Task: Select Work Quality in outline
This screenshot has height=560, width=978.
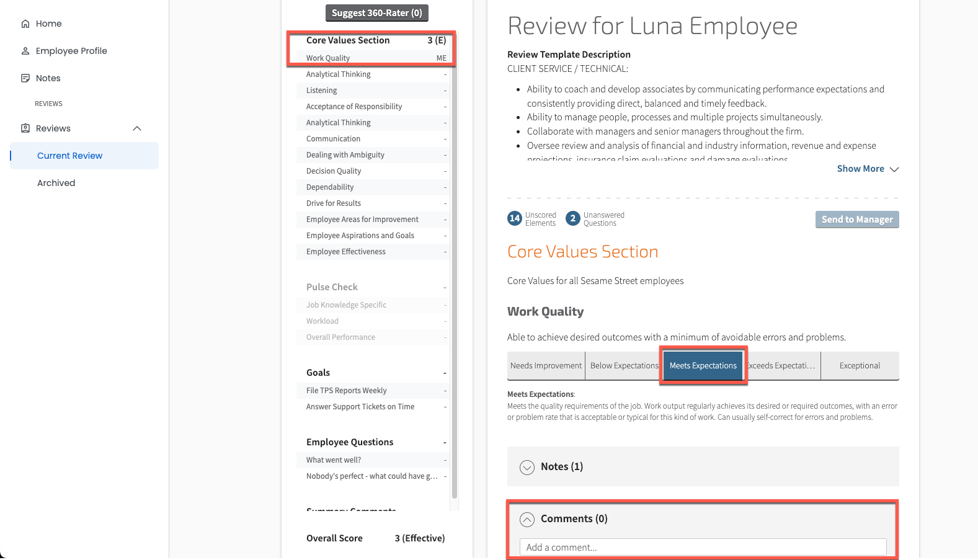Action: point(372,58)
